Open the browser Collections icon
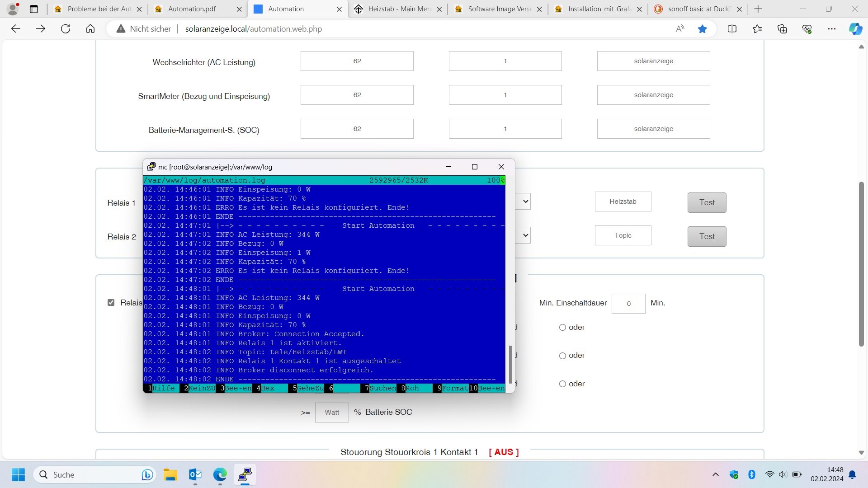Image resolution: width=868 pixels, height=488 pixels. click(782, 29)
